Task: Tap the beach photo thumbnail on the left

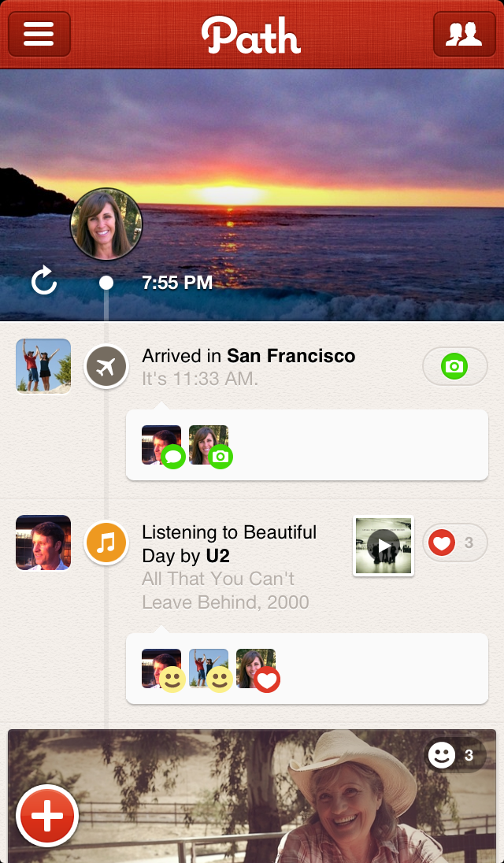Action: pyautogui.click(x=43, y=366)
